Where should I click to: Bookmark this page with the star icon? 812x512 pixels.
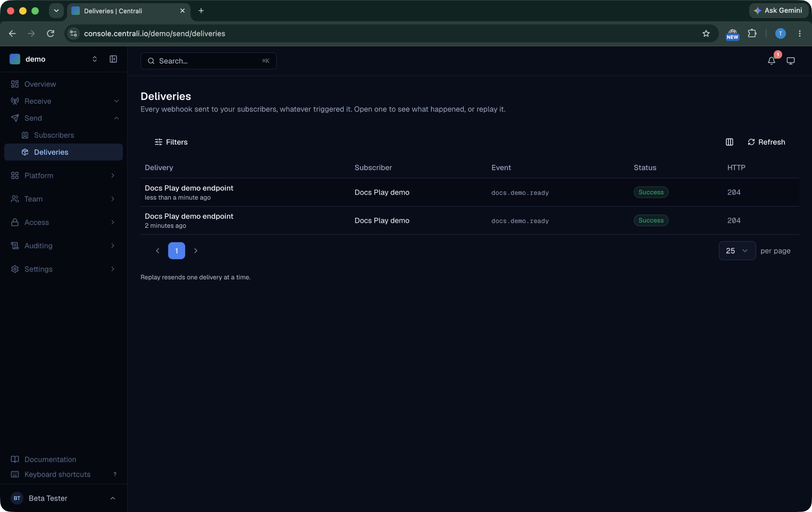(706, 33)
